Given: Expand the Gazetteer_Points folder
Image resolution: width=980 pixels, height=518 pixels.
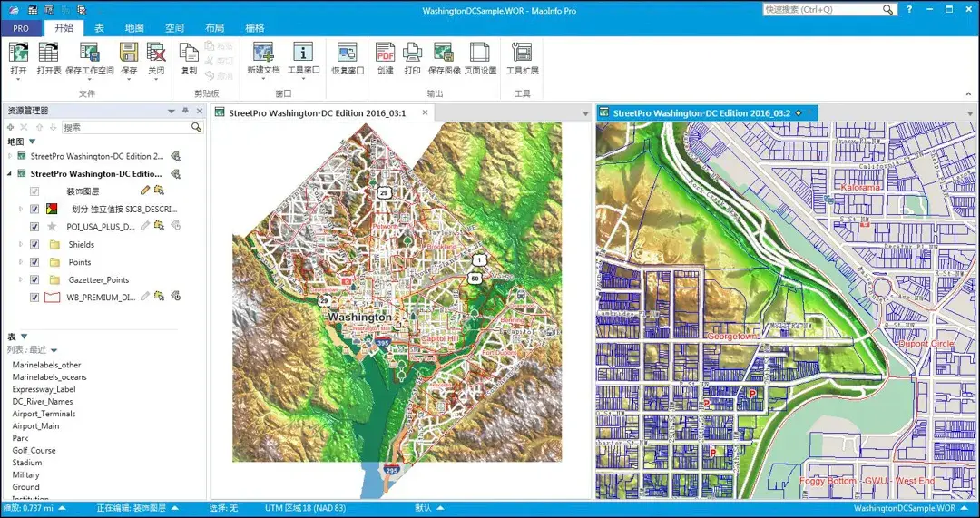Looking at the screenshot, I should 21,279.
